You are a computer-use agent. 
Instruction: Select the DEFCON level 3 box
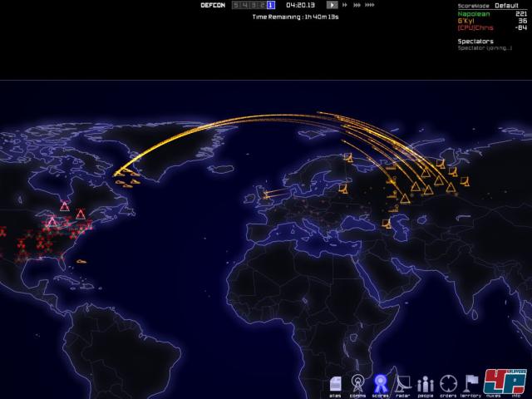[x=254, y=5]
